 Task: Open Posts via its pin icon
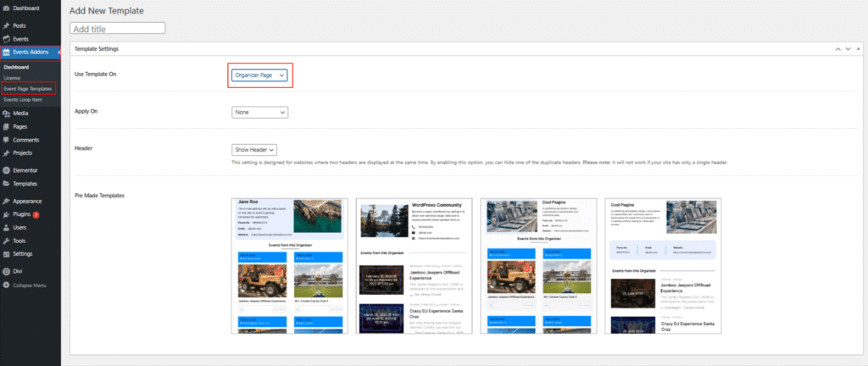[x=7, y=26]
